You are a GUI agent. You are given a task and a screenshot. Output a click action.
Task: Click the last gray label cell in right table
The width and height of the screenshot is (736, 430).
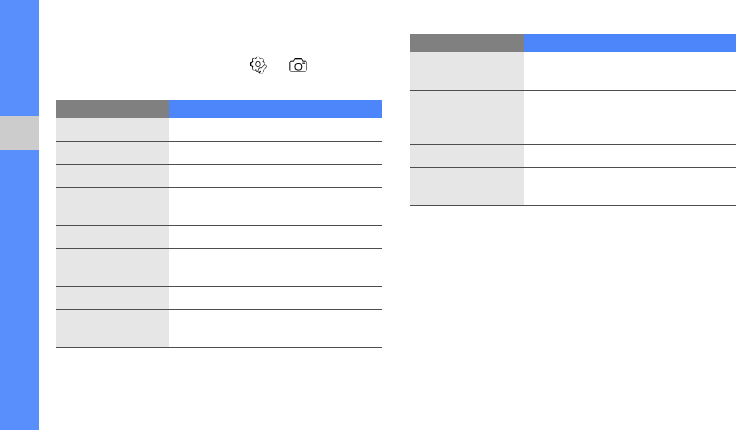tap(466, 186)
